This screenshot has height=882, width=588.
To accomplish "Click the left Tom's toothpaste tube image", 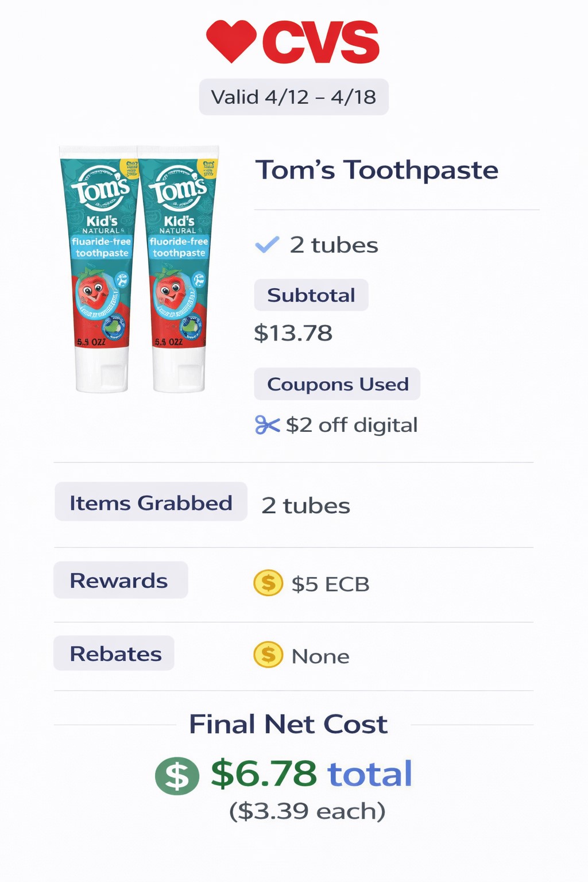I will point(101,270).
